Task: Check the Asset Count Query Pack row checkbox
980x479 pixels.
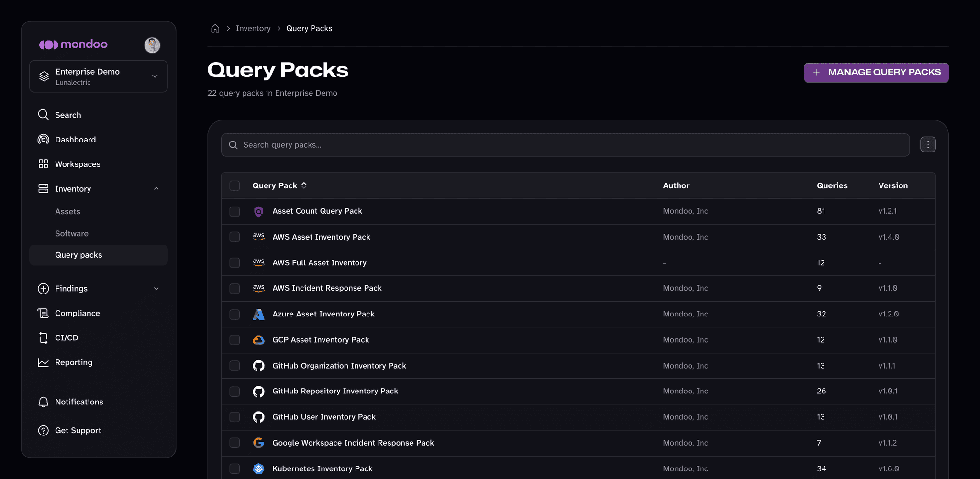Action: coord(234,211)
